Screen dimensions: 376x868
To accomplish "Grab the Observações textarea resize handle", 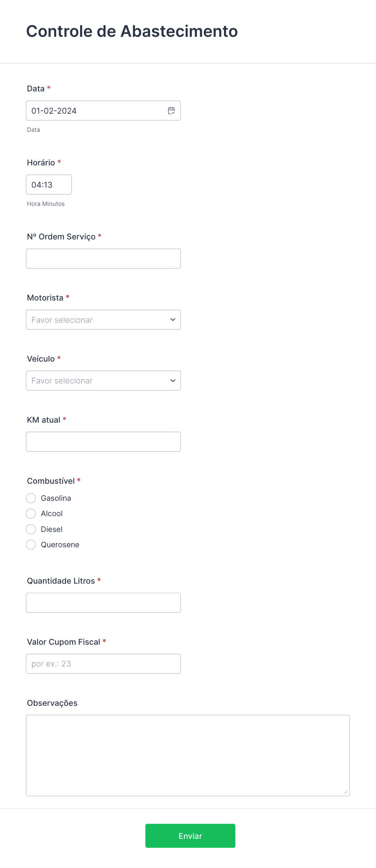I will pos(346,792).
